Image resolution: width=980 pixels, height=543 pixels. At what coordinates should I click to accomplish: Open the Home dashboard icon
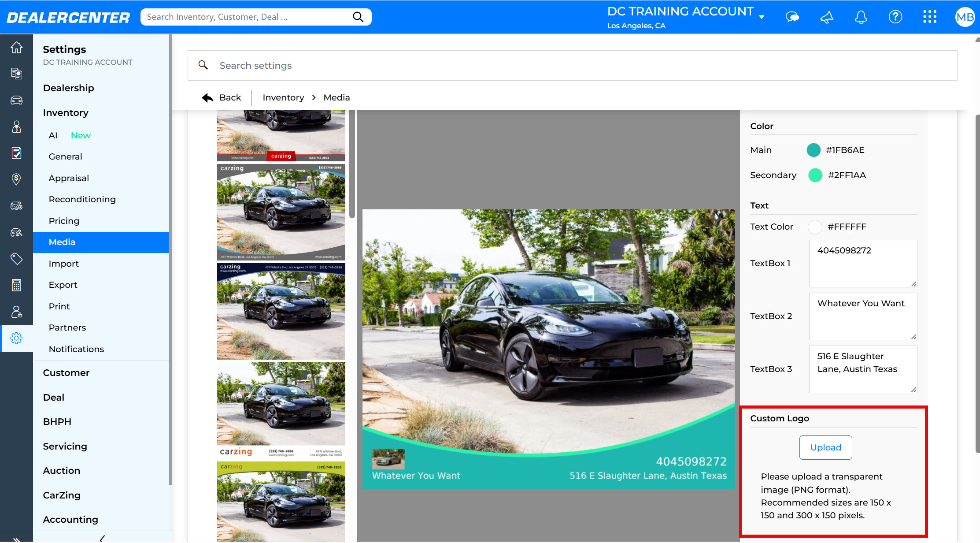coord(17,48)
